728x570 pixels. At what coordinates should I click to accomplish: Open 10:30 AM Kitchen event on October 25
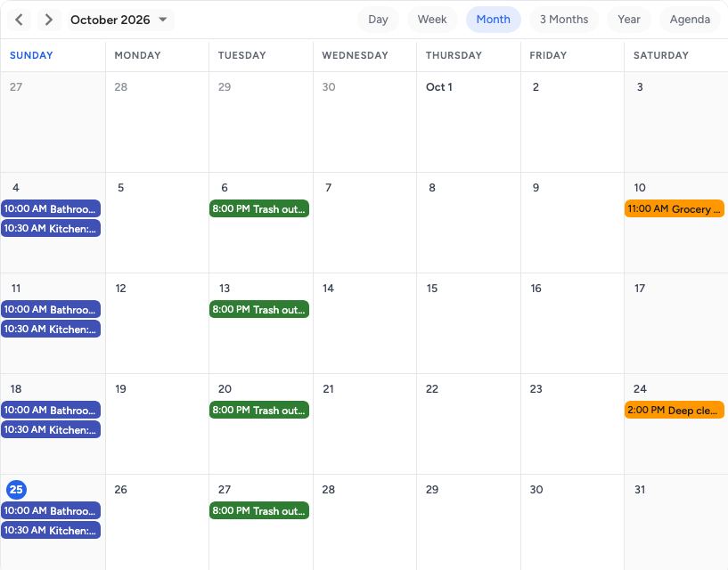point(51,531)
